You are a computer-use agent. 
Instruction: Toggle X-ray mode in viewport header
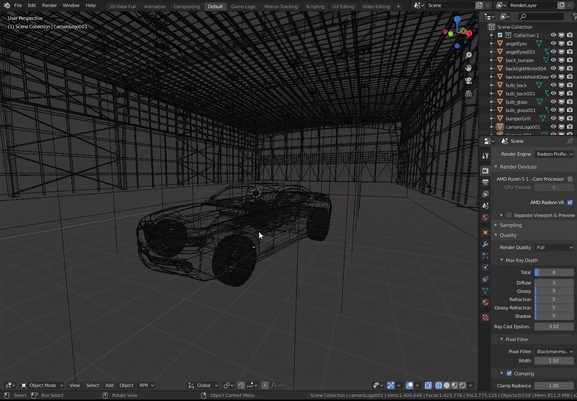428,385
